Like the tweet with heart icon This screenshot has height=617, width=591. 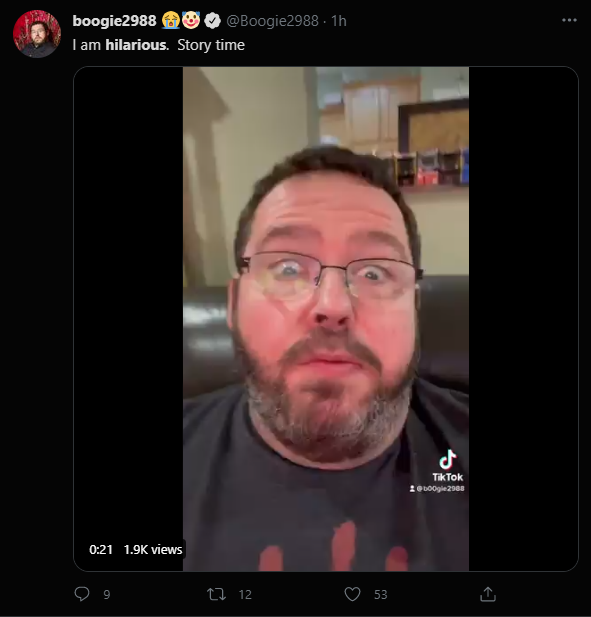352,594
